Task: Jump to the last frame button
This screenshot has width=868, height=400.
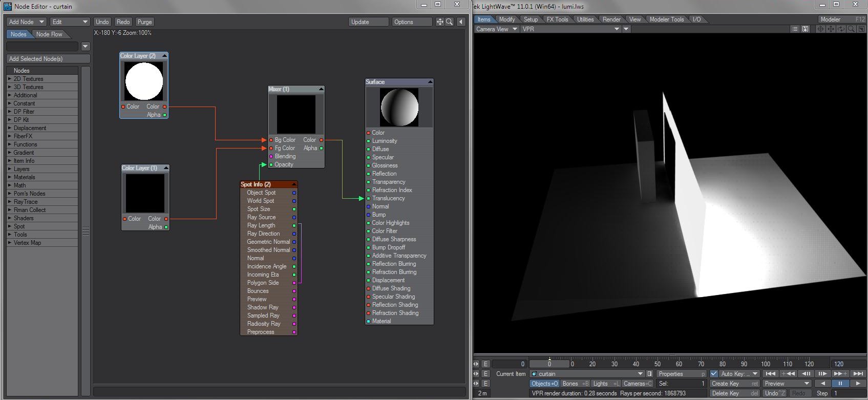Action: point(858,374)
